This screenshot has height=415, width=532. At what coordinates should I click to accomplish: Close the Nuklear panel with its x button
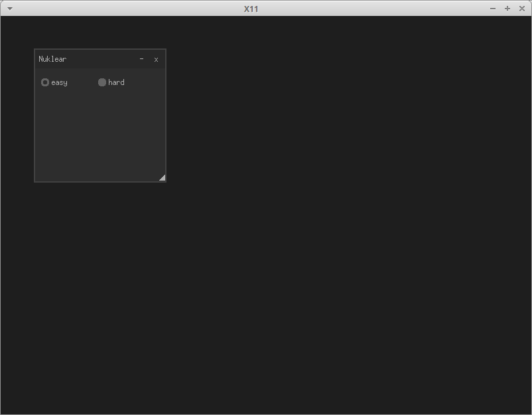pyautogui.click(x=156, y=59)
